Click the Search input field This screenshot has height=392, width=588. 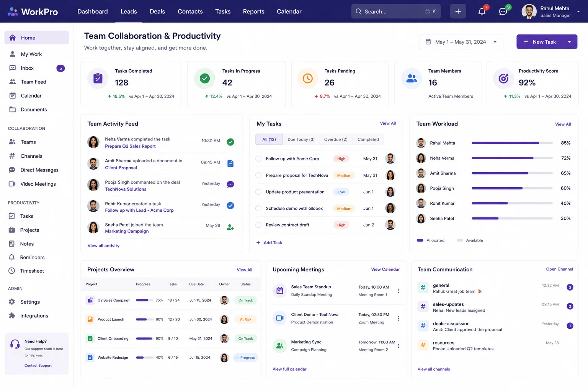(x=396, y=11)
